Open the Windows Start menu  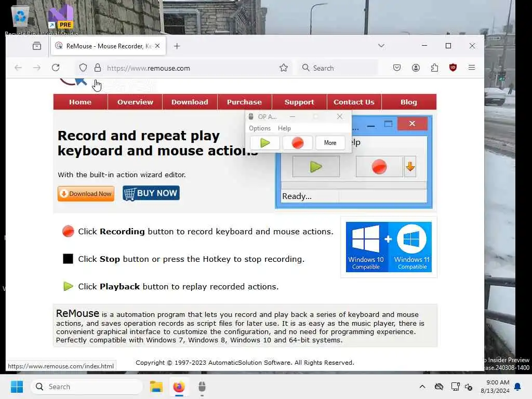tap(17, 387)
